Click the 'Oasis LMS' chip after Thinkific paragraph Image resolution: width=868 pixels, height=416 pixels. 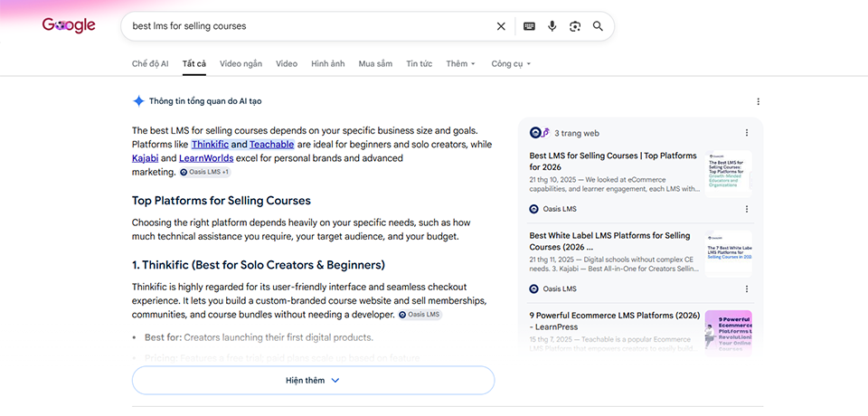point(420,315)
